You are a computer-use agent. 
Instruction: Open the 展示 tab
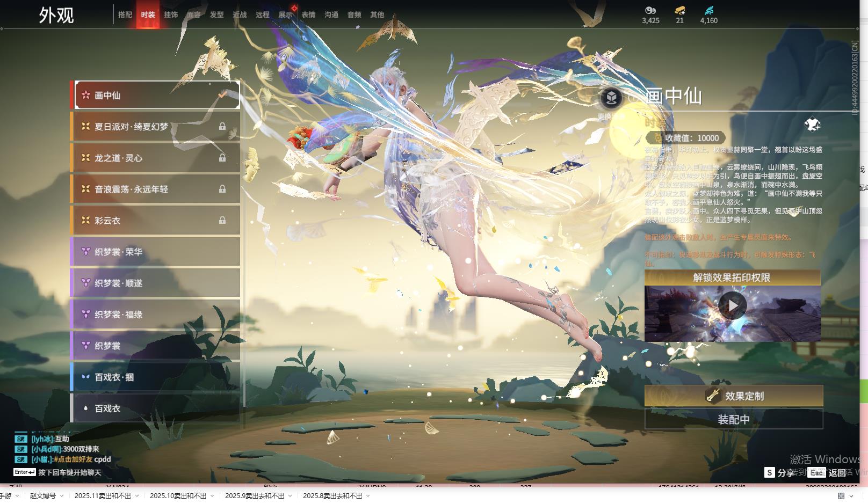tap(286, 14)
